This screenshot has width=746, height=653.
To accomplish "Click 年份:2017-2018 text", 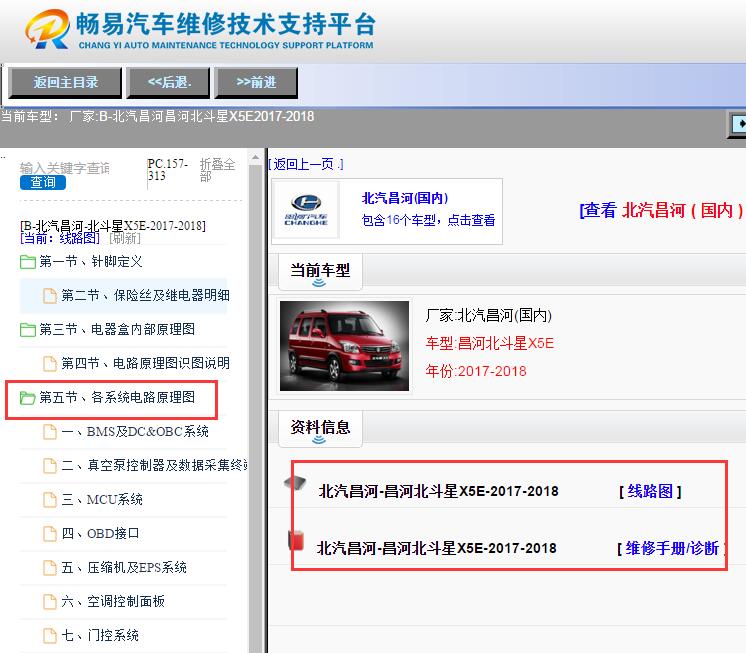I will pos(476,371).
